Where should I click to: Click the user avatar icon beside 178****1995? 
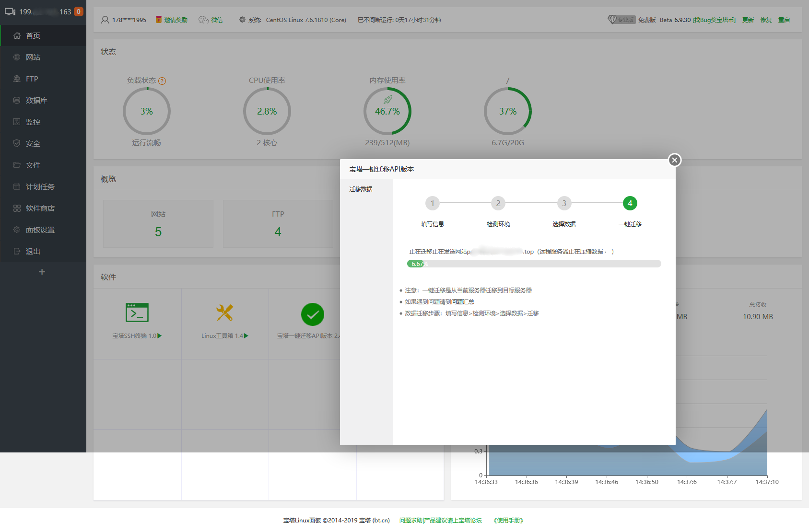[105, 20]
